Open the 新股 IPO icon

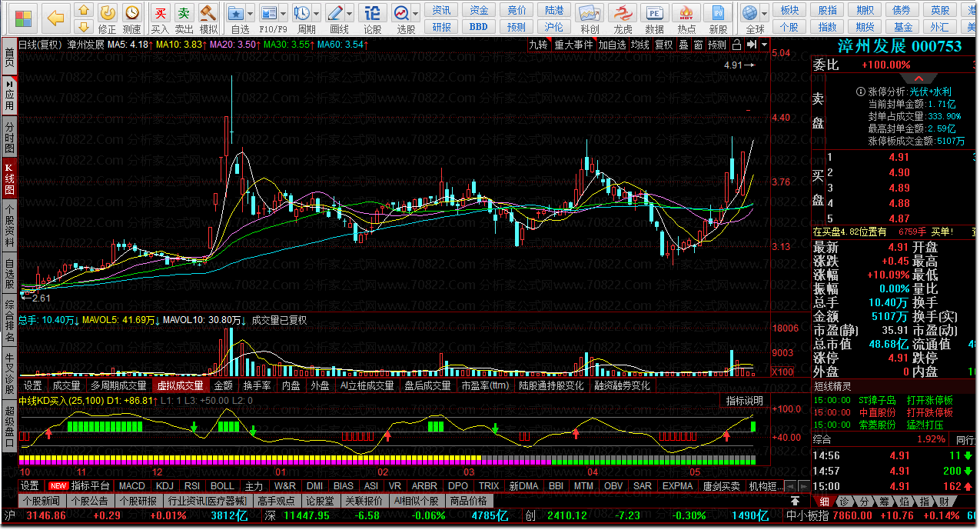point(719,13)
